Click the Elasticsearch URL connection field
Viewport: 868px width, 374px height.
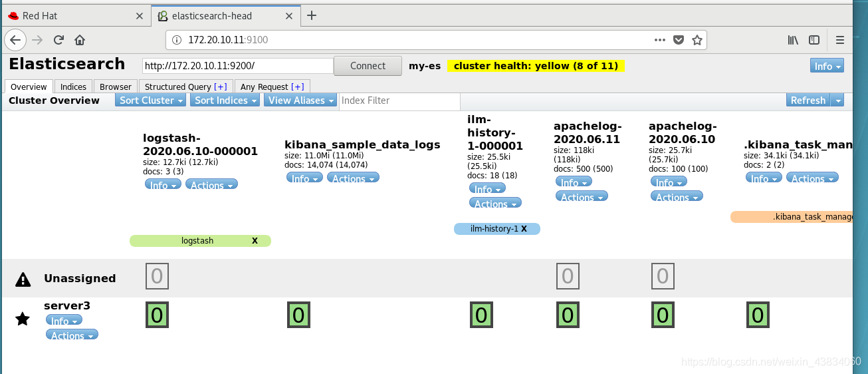[237, 66]
